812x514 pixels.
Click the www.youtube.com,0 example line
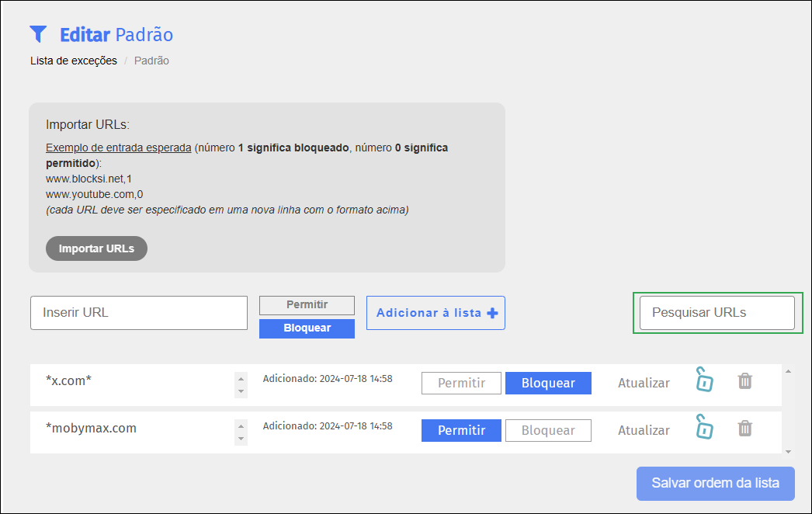click(x=94, y=194)
